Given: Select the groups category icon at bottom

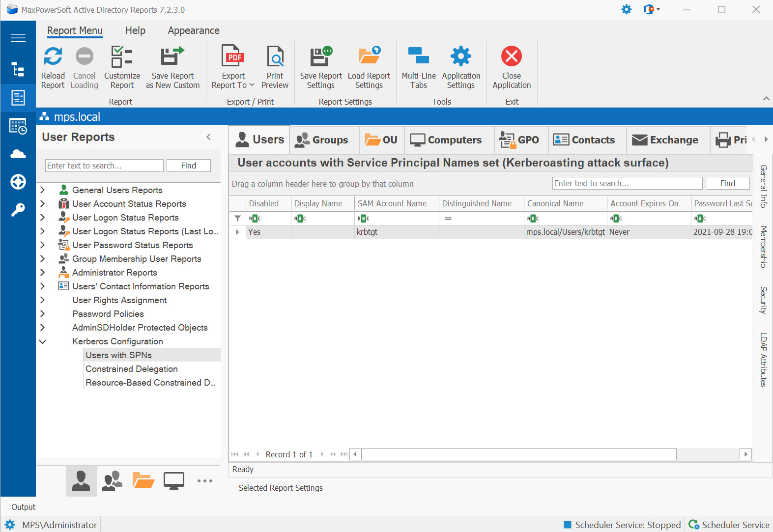Looking at the screenshot, I should (112, 481).
